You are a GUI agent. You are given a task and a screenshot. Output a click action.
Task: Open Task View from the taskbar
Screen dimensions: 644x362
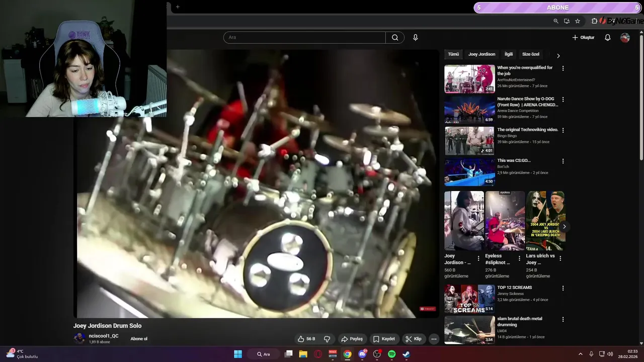[x=288, y=354]
